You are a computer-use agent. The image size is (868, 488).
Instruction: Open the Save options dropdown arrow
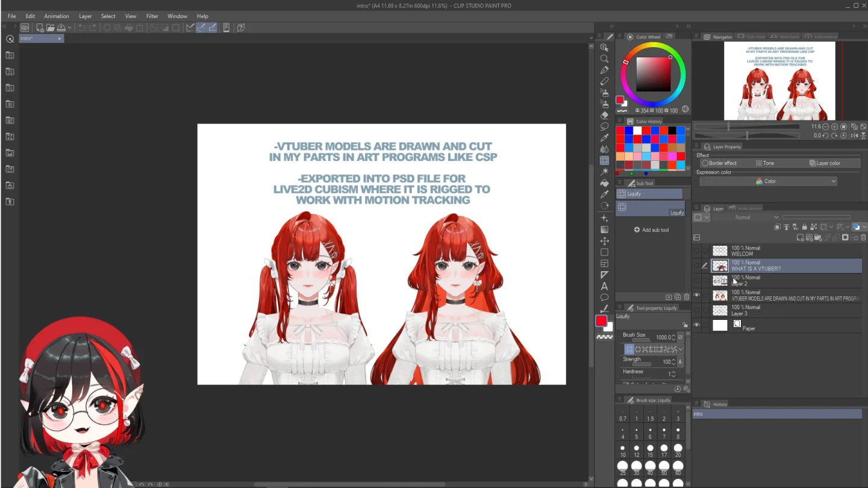coord(69,28)
